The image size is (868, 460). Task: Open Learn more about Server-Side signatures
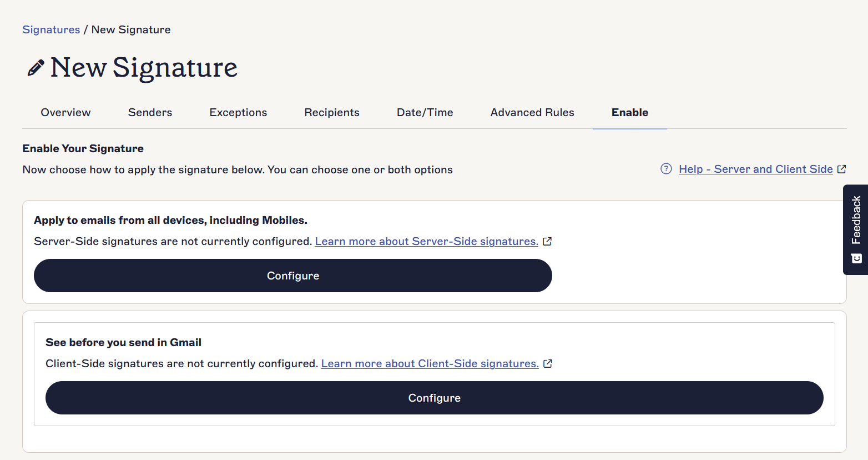(426, 241)
